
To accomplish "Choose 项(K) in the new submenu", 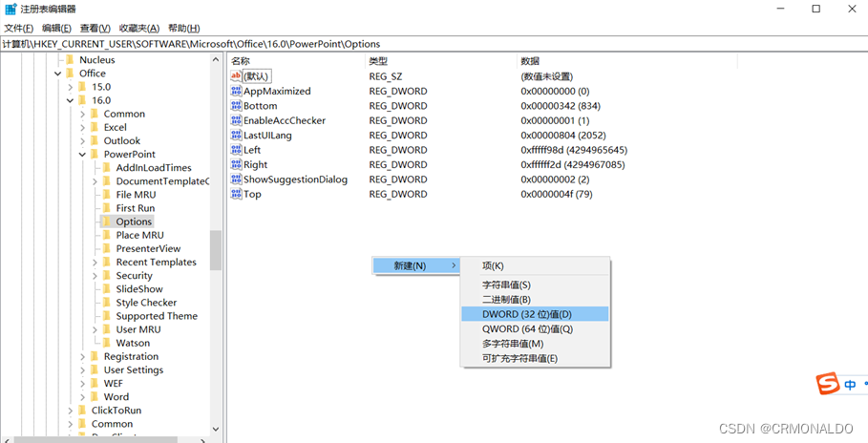I will [x=535, y=265].
